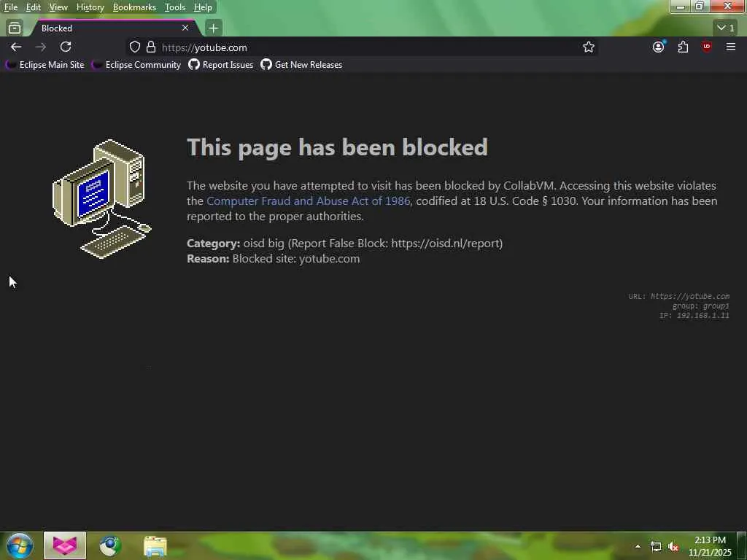Open the extensions puzzle icon
This screenshot has width=747, height=560.
(683, 47)
